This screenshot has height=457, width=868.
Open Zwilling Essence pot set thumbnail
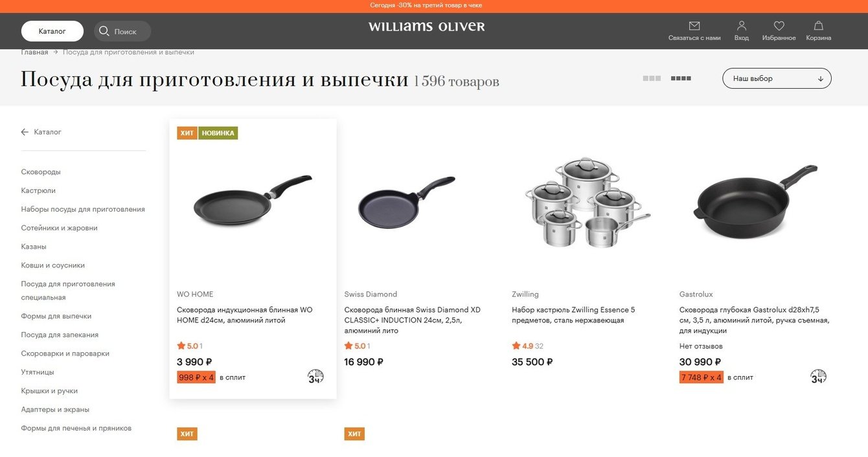click(588, 202)
